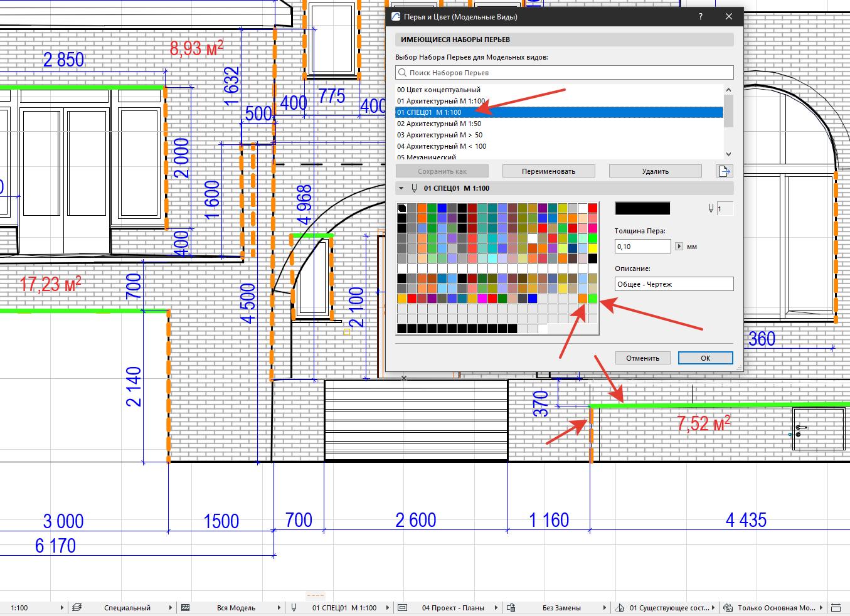
Task: Click the icon beside Только Основная Модель
Action: point(728,607)
